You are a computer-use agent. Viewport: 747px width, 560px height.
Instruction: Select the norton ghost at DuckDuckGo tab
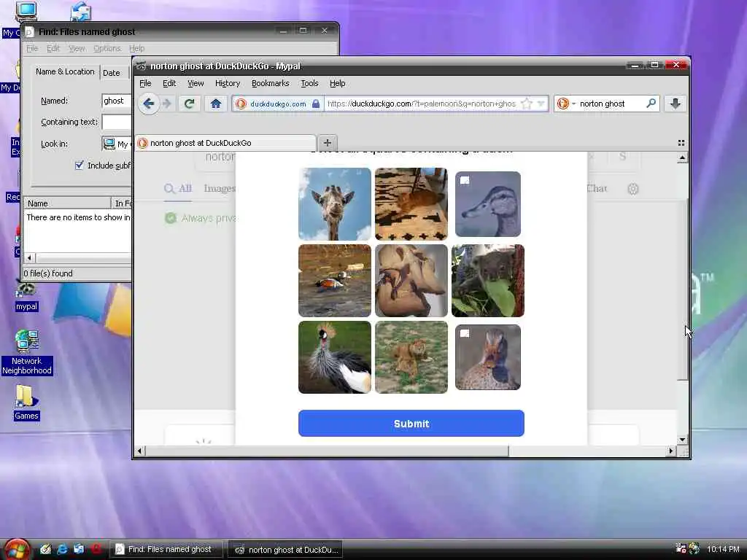click(x=225, y=143)
